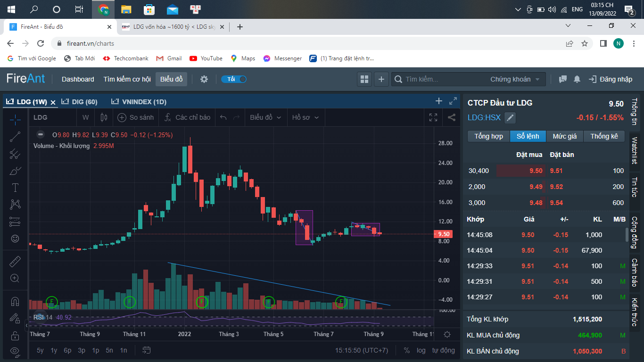
Task: Share the chart via share icon
Action: click(x=451, y=117)
